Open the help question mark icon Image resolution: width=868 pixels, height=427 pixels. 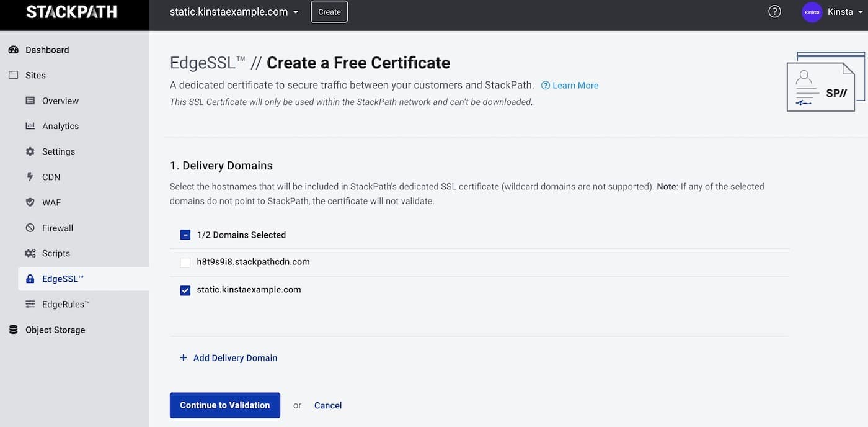coord(774,11)
